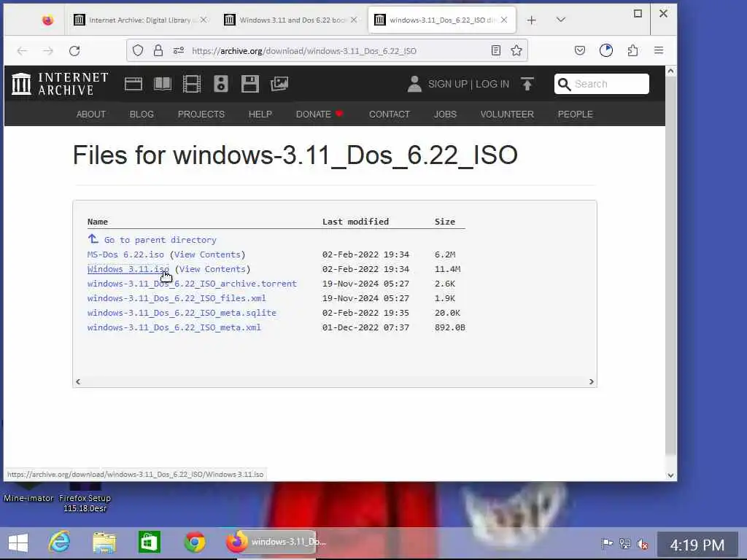
Task: Open the Audio speaker icon
Action: coord(220,84)
